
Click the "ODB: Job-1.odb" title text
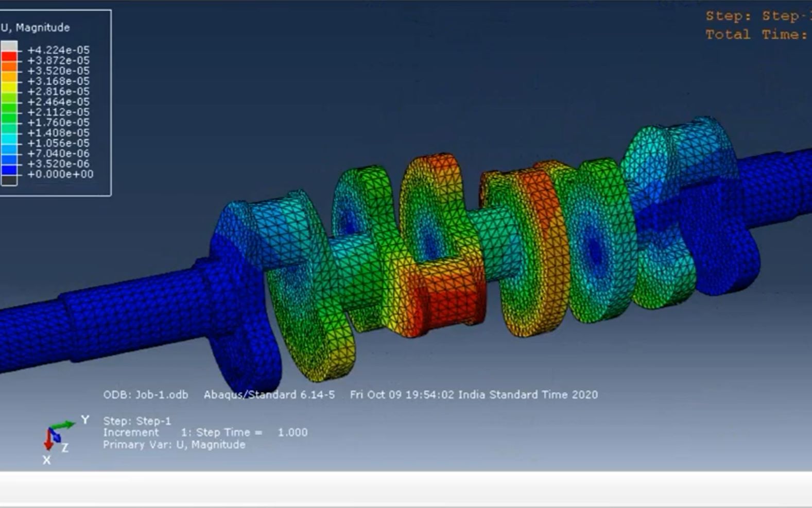(x=146, y=395)
